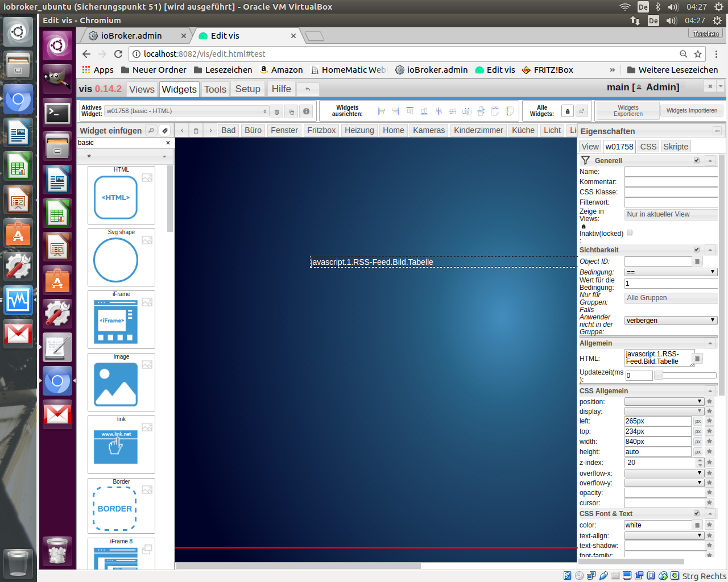This screenshot has height=582, width=728.
Task: Add the iFrame widget from palette
Action: [x=121, y=320]
